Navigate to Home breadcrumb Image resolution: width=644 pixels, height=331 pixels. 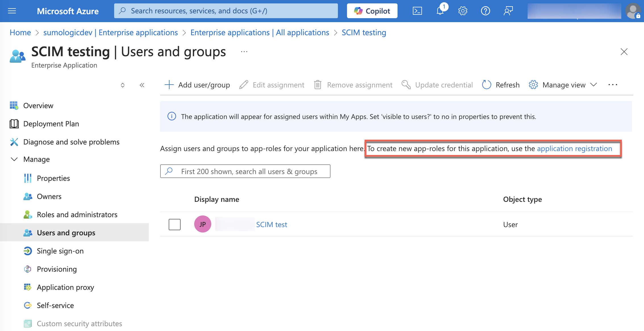coord(20,33)
